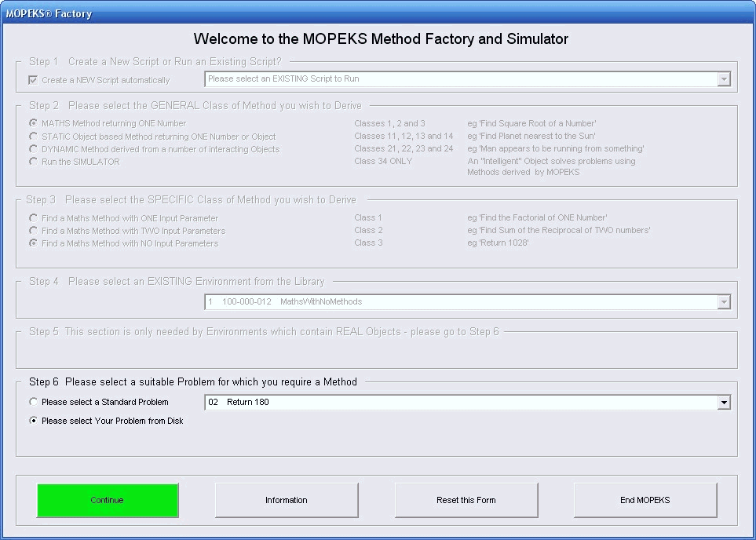Click the 'Class 34 ONLY' text
The width and height of the screenshot is (756, 540).
tap(383, 161)
